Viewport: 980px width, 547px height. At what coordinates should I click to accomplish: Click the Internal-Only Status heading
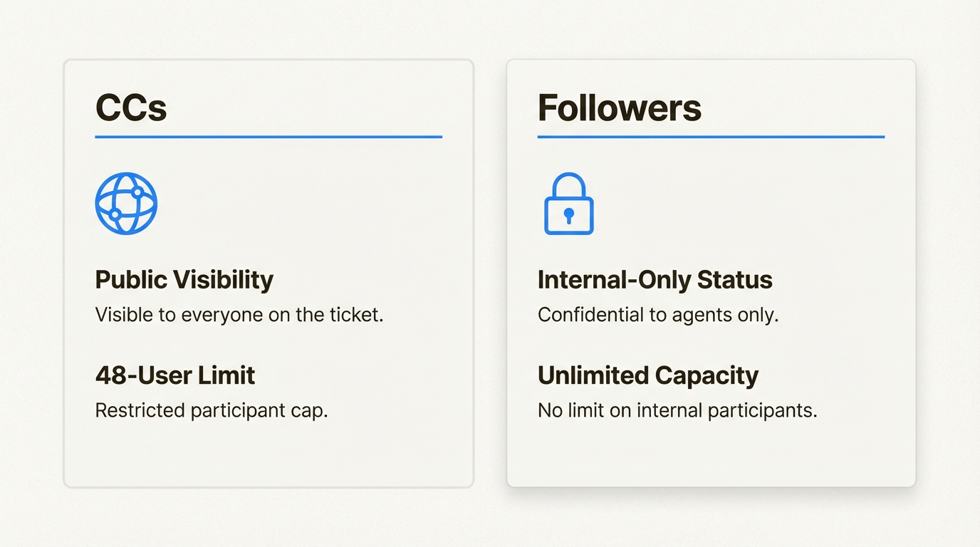click(x=655, y=280)
